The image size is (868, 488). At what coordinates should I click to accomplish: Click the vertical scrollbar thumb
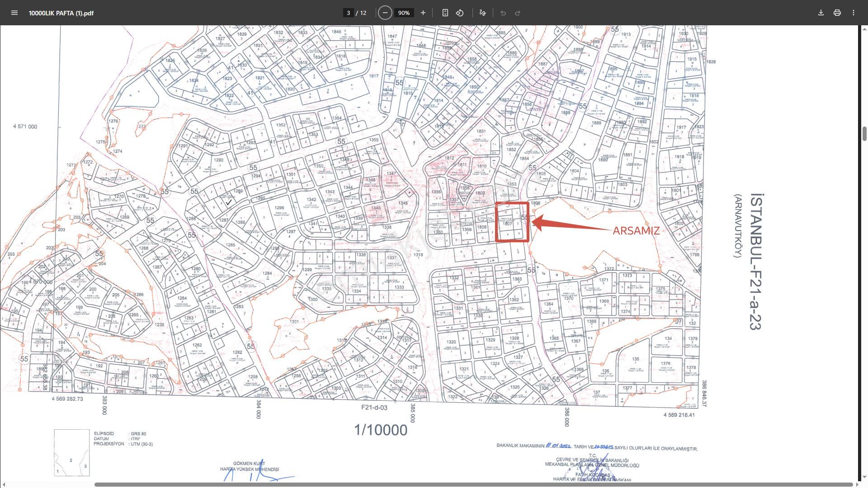point(864,134)
